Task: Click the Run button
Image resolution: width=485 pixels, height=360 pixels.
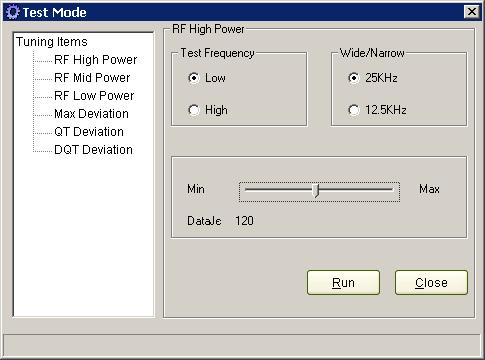Action: tap(343, 282)
